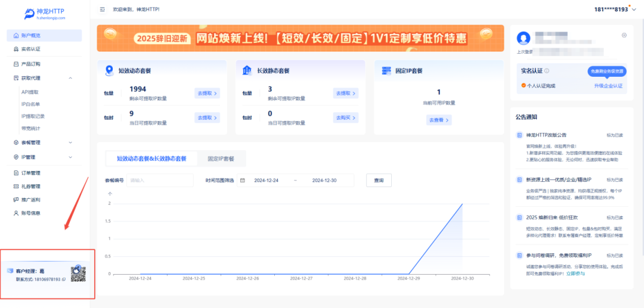Image resolution: width=644 pixels, height=308 pixels.
Task: Collapse the sidebar with the hamburger icon
Action: (103, 9)
